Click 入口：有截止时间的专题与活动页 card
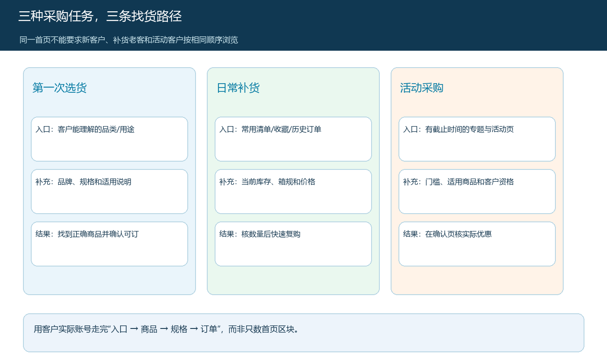 pos(477,139)
